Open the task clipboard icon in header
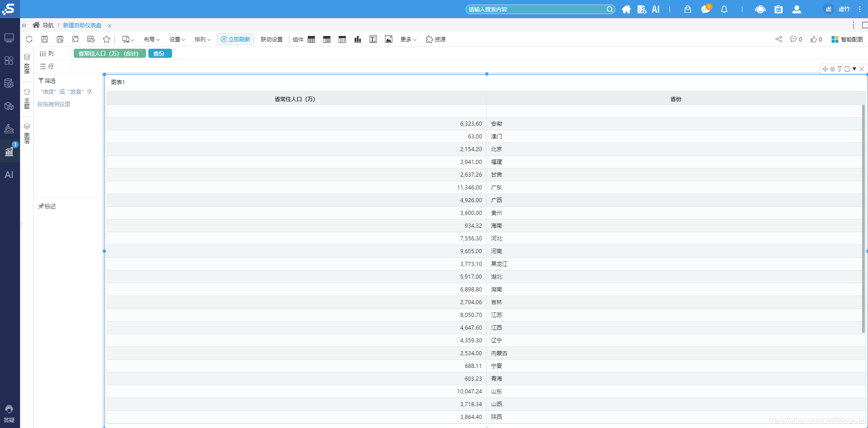The width and height of the screenshot is (868, 428). tap(779, 9)
